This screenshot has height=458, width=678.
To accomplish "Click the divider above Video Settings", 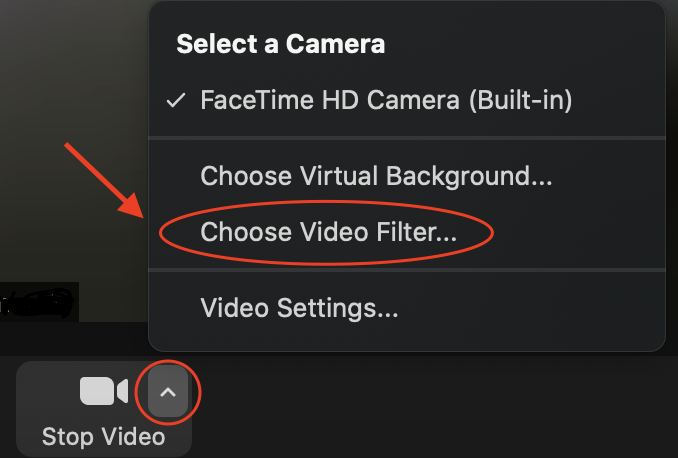I will [406, 270].
